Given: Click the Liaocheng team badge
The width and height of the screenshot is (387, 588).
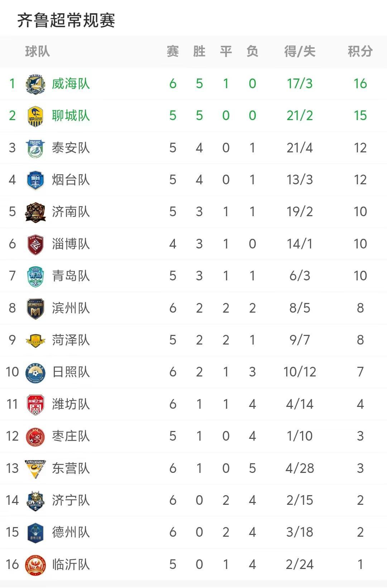Looking at the screenshot, I should point(35,116).
